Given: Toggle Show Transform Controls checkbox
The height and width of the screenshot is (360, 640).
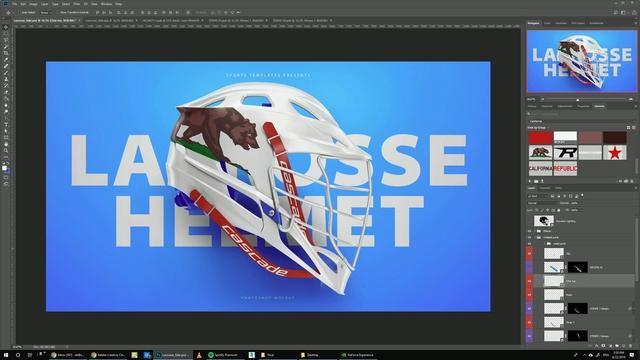Looking at the screenshot, I should pyautogui.click(x=58, y=13).
